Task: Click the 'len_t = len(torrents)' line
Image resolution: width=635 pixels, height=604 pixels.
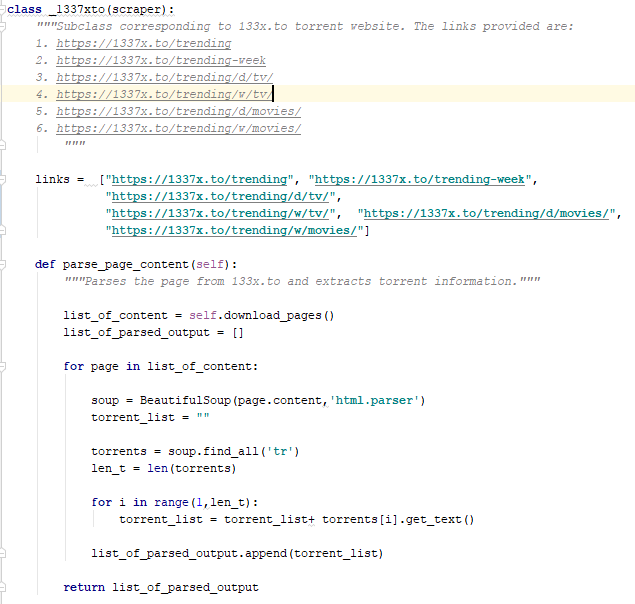Action: pos(164,469)
